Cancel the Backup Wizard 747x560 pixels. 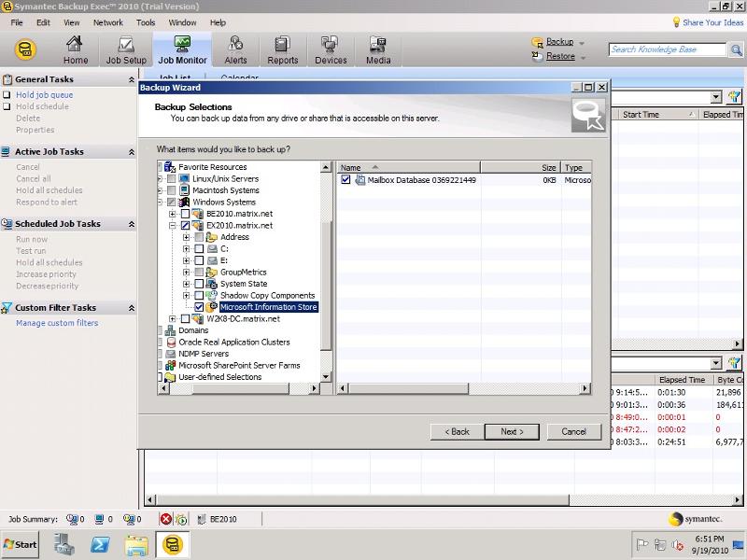pyautogui.click(x=574, y=432)
